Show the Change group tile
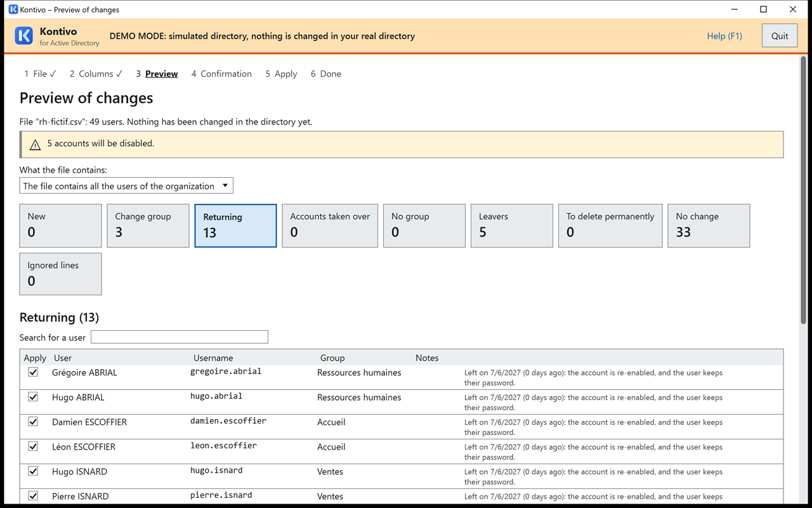This screenshot has width=812, height=508. (x=148, y=225)
